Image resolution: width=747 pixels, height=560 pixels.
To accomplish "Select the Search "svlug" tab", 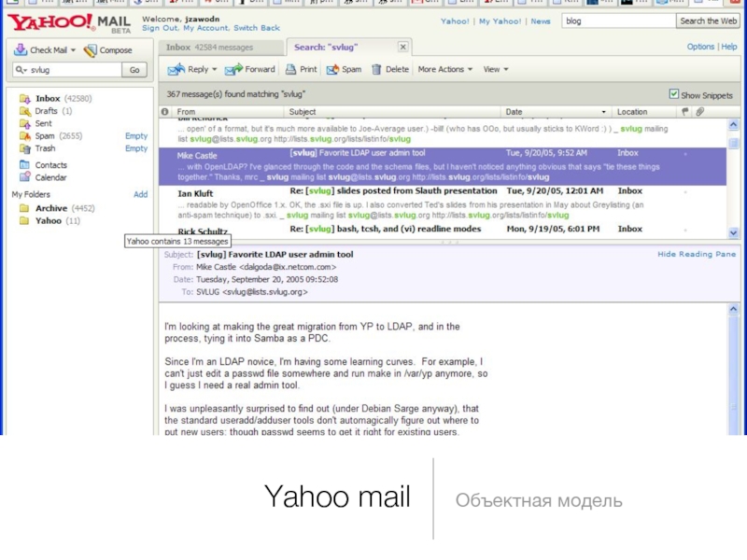I will 326,48.
